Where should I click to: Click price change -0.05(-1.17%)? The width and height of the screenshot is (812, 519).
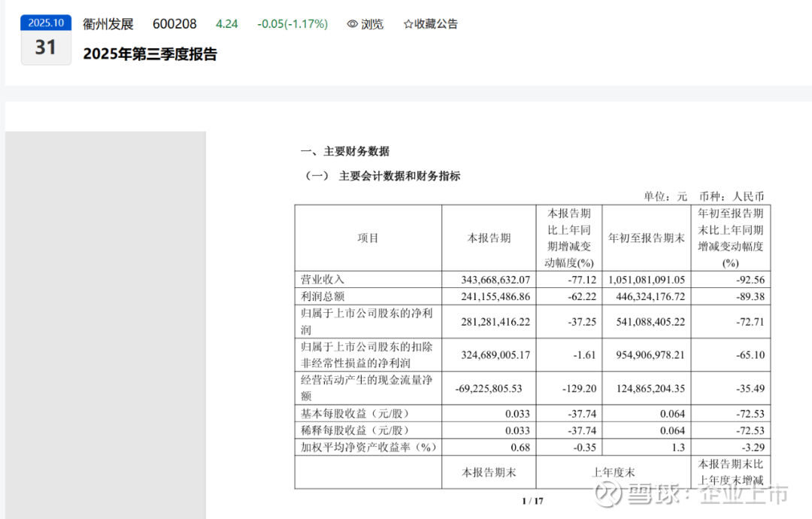coord(292,24)
